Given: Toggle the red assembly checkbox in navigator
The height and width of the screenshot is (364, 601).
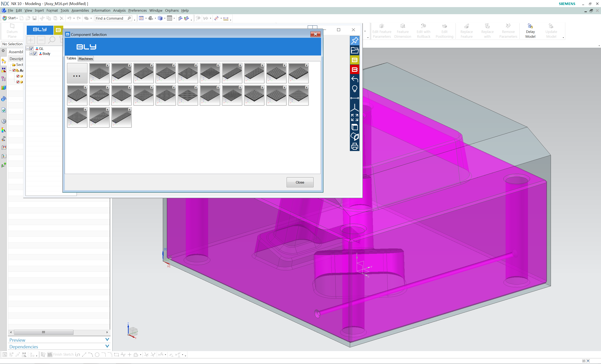Looking at the screenshot, I should click(14, 71).
